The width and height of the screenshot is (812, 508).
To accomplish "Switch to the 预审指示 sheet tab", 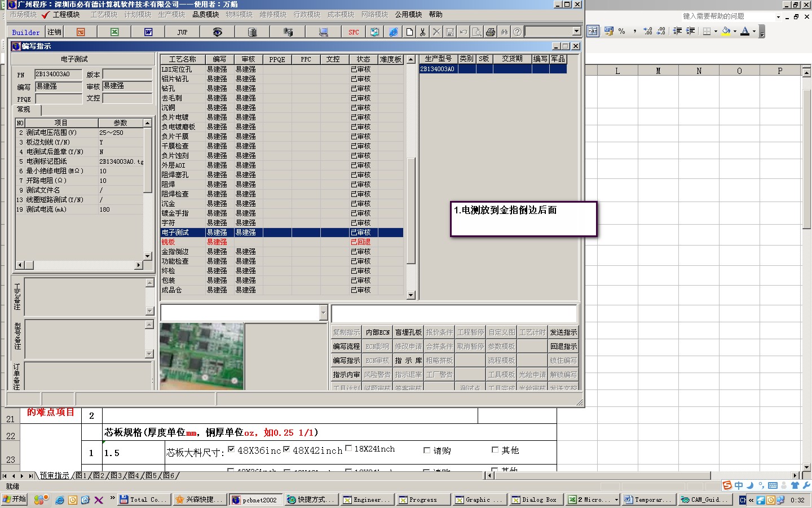I will (54, 476).
